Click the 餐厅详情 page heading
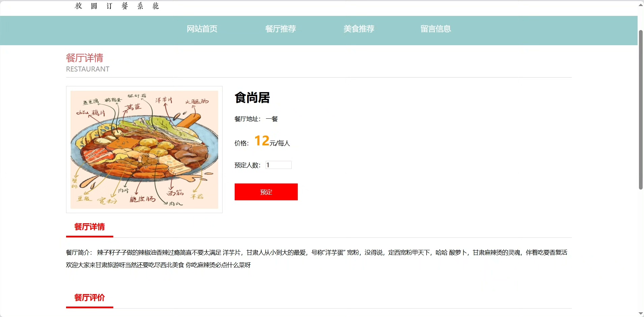Viewport: 644px width, 317px height. pyautogui.click(x=85, y=58)
